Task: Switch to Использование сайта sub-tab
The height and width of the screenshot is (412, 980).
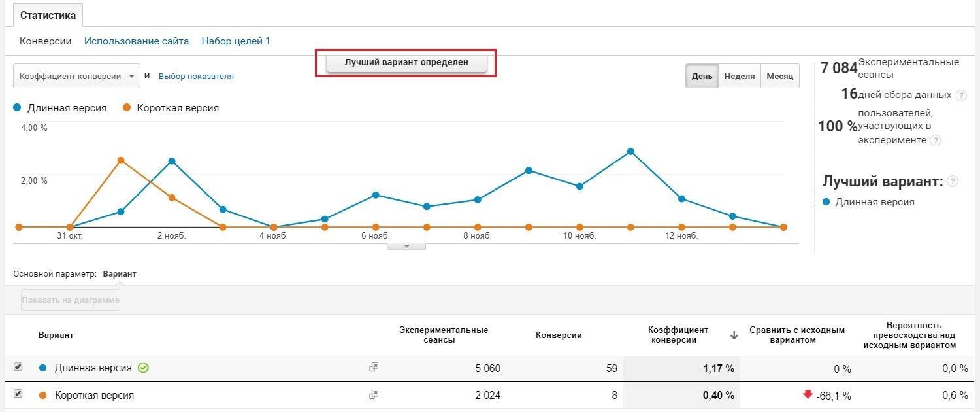Action: pyautogui.click(x=137, y=41)
